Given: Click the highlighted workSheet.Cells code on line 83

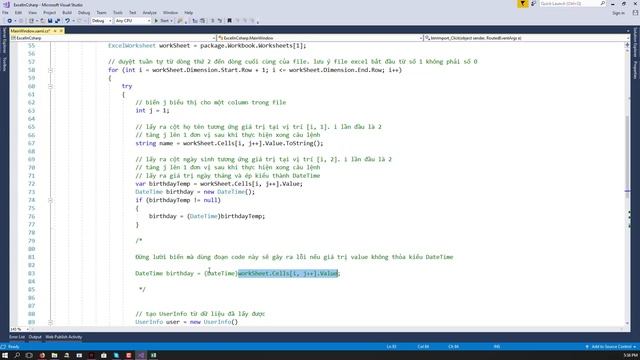Looking at the screenshot, I should [288, 273].
